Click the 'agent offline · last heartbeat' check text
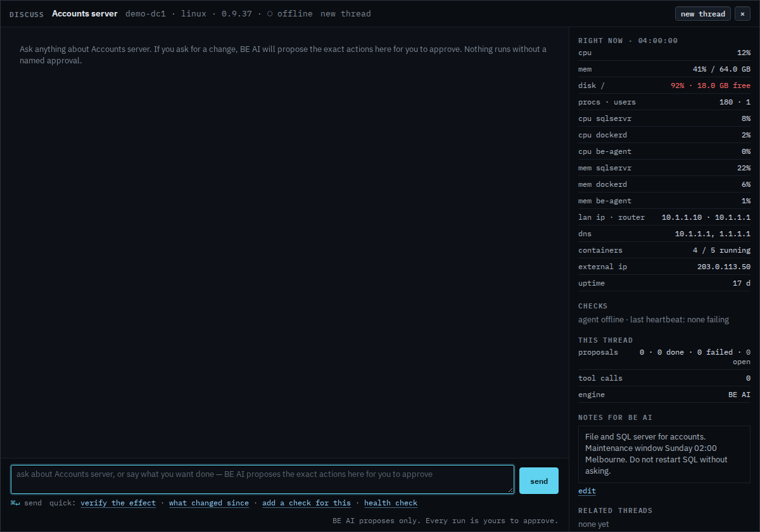This screenshot has height=532, width=760. (654, 320)
